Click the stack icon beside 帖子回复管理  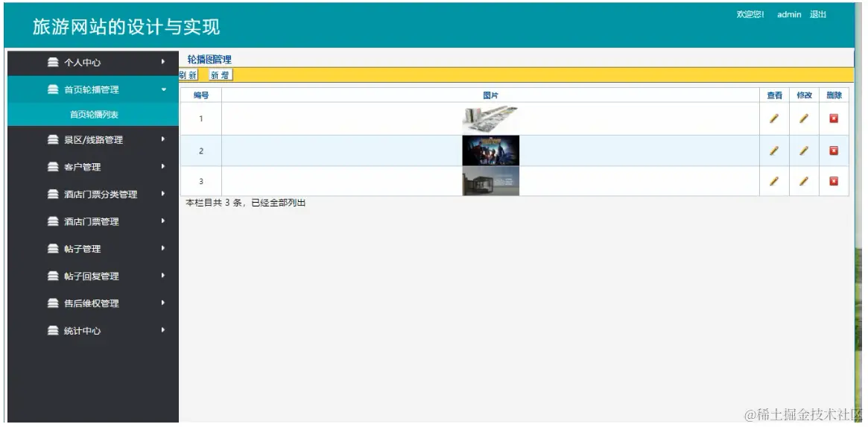coord(53,276)
